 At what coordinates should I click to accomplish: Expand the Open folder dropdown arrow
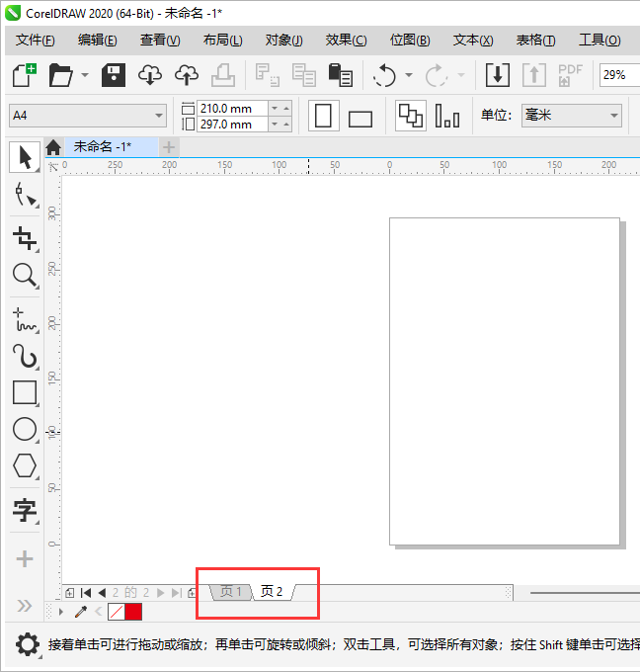tap(85, 75)
